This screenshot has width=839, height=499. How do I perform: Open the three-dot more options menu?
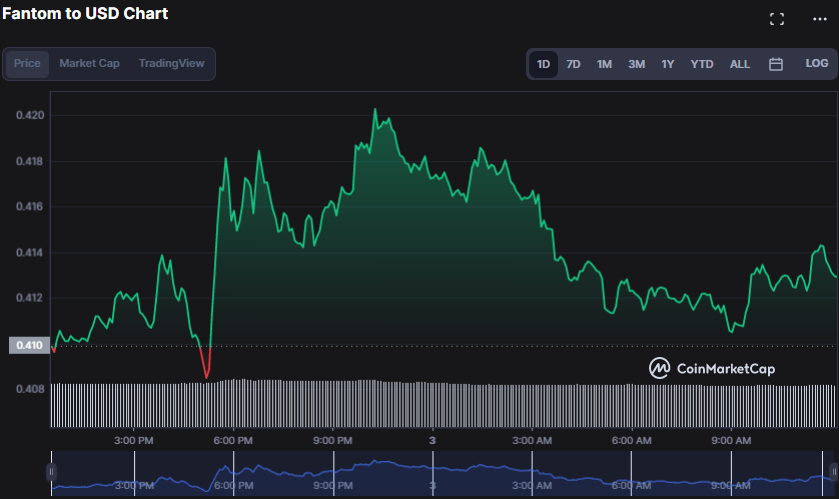point(820,19)
